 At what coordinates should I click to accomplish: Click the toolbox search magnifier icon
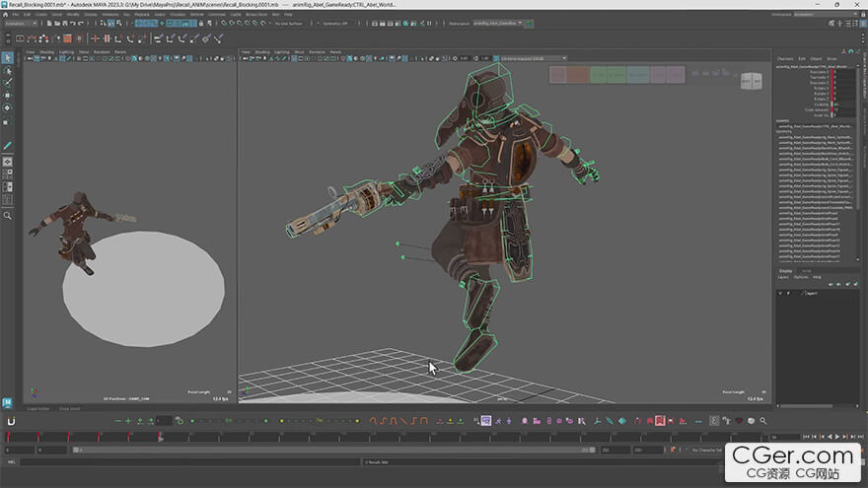(7, 216)
